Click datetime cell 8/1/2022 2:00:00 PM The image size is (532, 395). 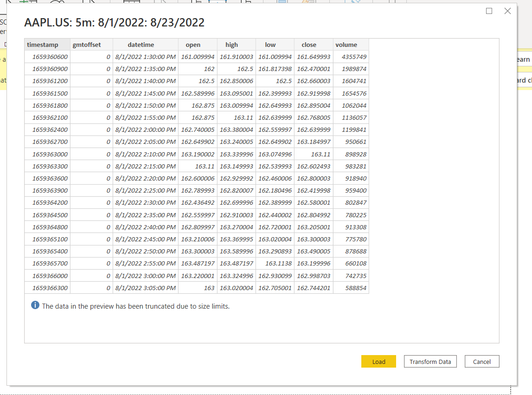(146, 130)
